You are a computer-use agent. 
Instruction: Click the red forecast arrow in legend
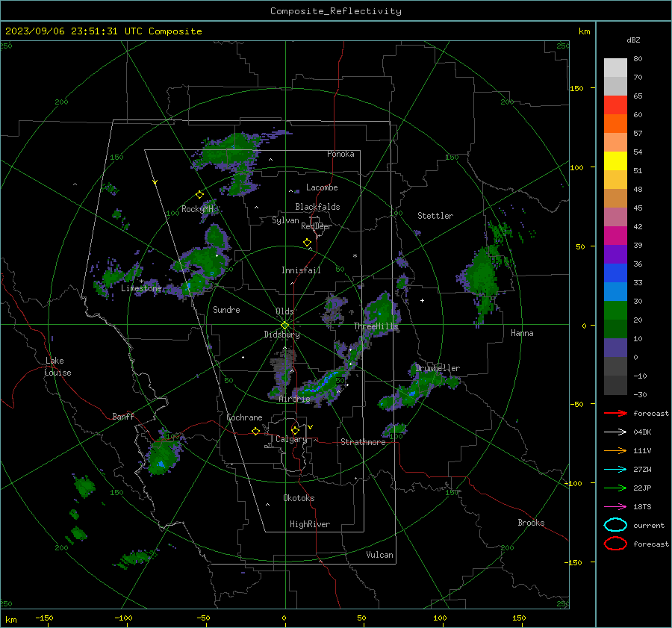[615, 413]
